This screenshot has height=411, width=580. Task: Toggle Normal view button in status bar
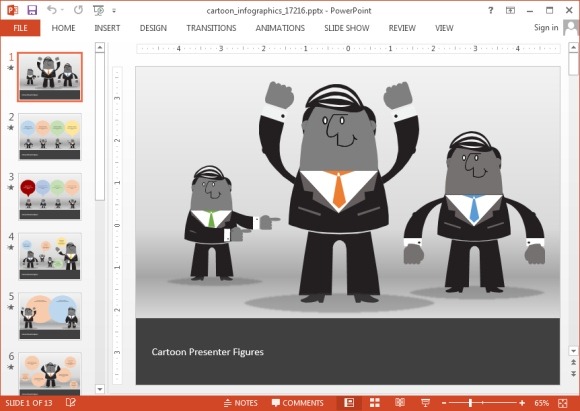click(x=349, y=402)
